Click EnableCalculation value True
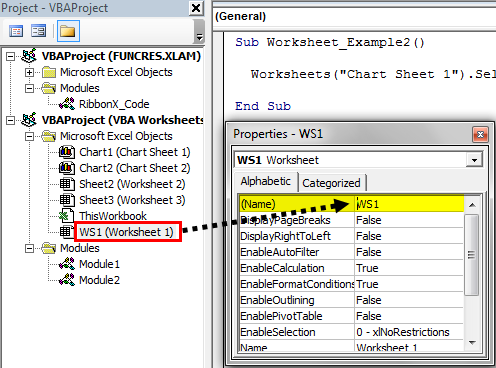496x368 pixels. [x=409, y=268]
